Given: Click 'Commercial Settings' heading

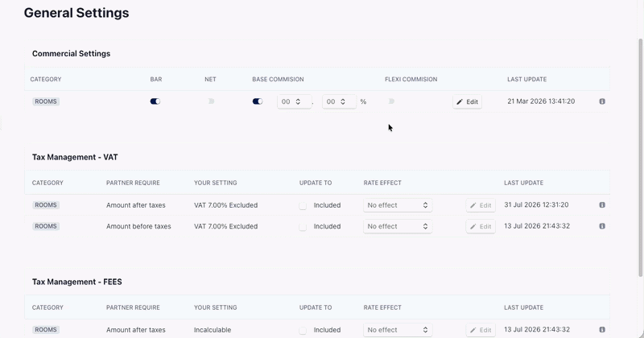Looking at the screenshot, I should [x=71, y=54].
